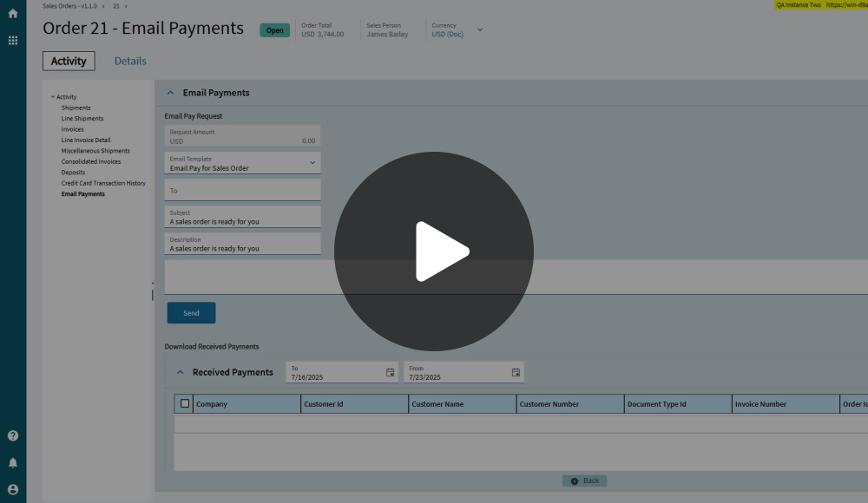Open the apps grid menu icon
This screenshot has height=503, width=868.
(13, 40)
